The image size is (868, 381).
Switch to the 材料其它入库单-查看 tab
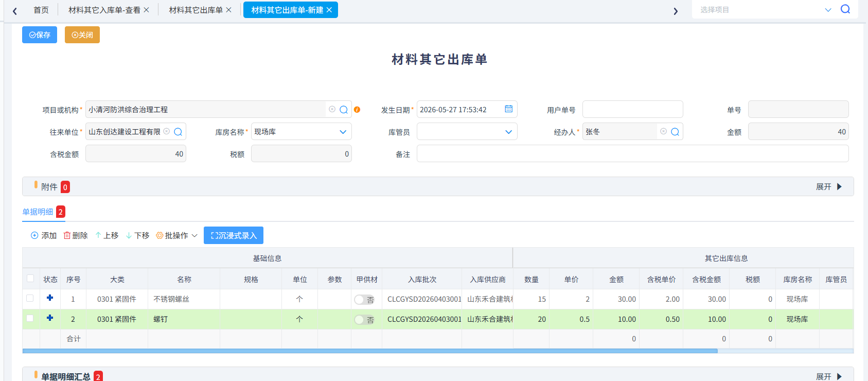click(x=104, y=10)
